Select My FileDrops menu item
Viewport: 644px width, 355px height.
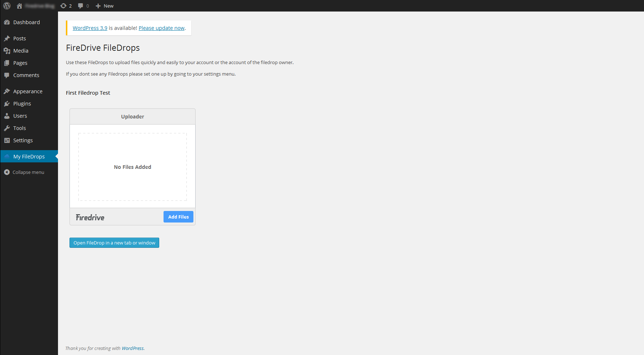[29, 156]
